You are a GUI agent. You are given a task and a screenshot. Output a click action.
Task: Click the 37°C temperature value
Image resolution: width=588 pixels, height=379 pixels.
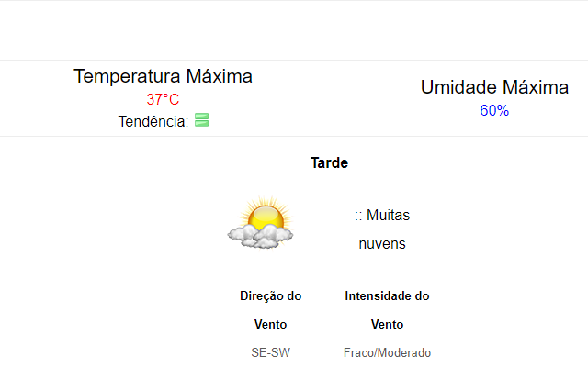(x=163, y=100)
